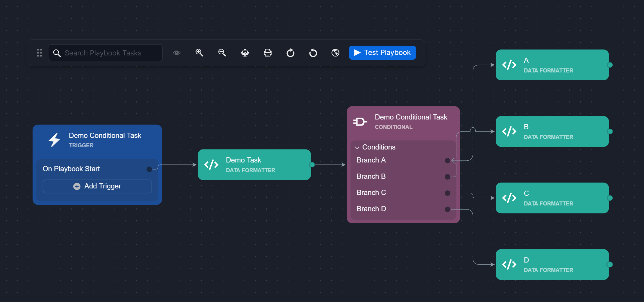Click the lightning bolt trigger icon
Viewport: 644px width, 302px height.
click(54, 140)
